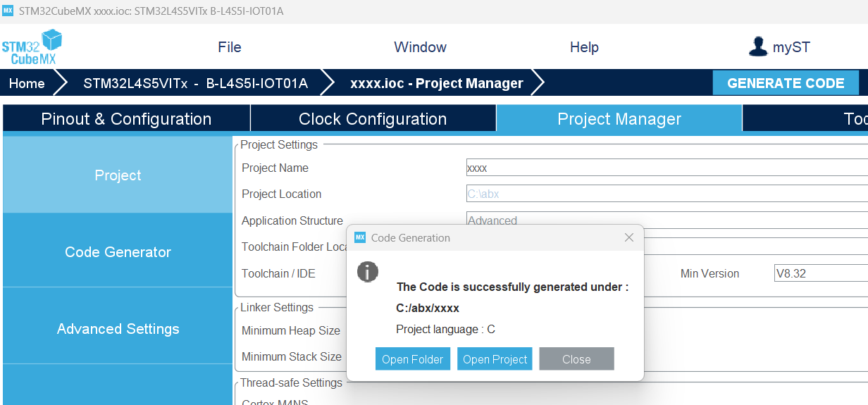Click the Project Name input field
Screen dimensions: 868x405
pyautogui.click(x=666, y=168)
